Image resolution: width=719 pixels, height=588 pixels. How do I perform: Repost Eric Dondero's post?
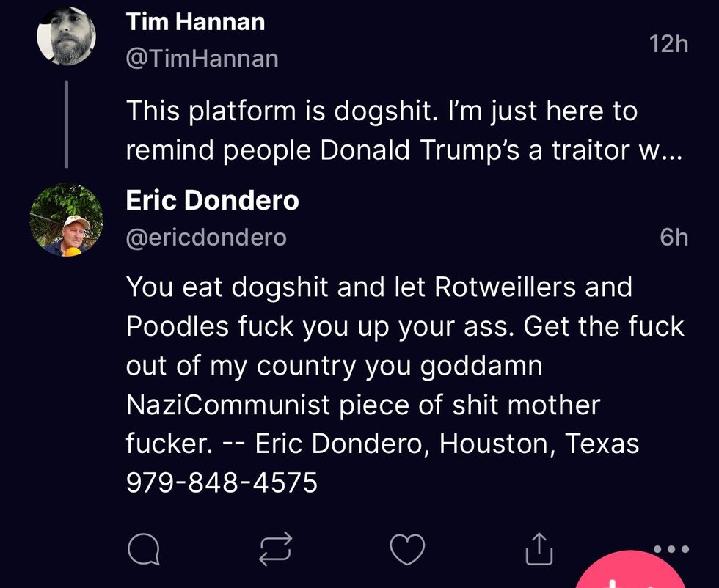pyautogui.click(x=276, y=548)
